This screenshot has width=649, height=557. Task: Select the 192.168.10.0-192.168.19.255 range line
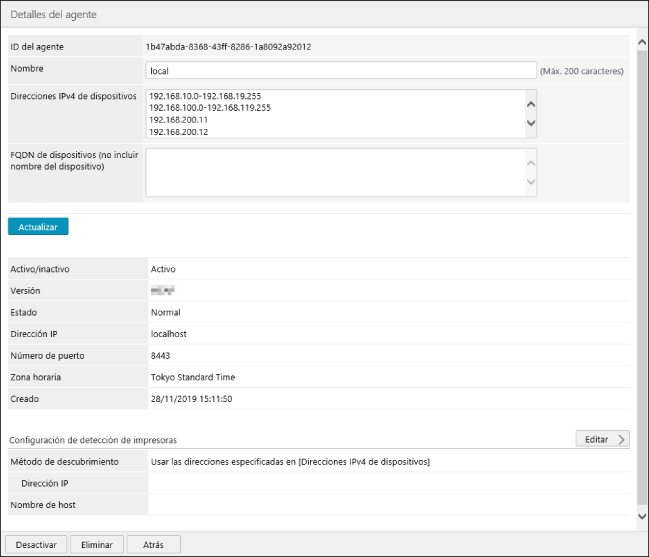(x=204, y=97)
